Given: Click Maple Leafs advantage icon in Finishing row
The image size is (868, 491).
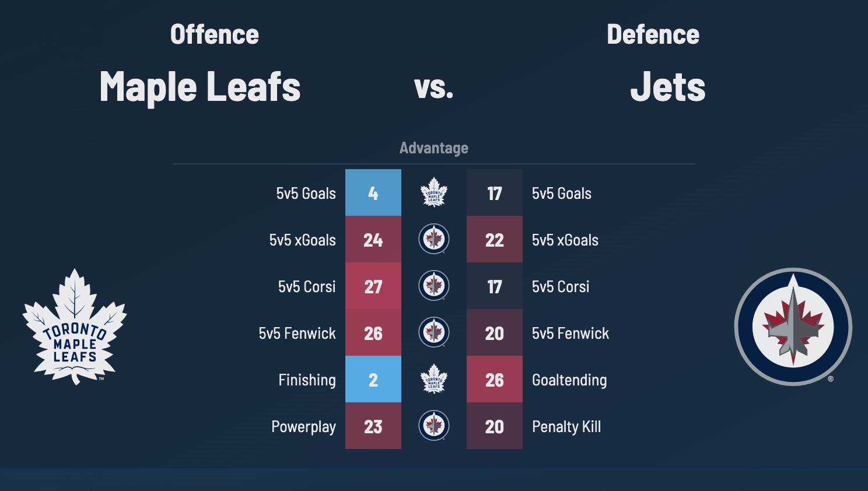Looking at the screenshot, I should pyautogui.click(x=434, y=379).
